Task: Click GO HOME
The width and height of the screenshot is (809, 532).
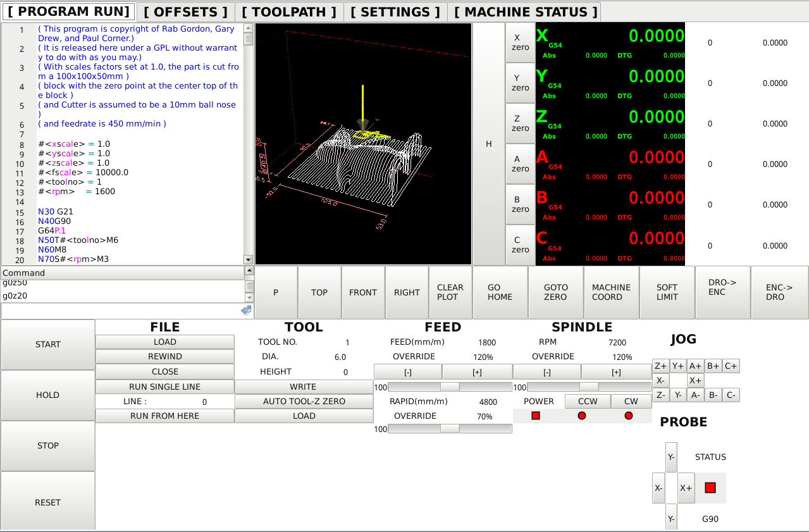Action: 500,292
